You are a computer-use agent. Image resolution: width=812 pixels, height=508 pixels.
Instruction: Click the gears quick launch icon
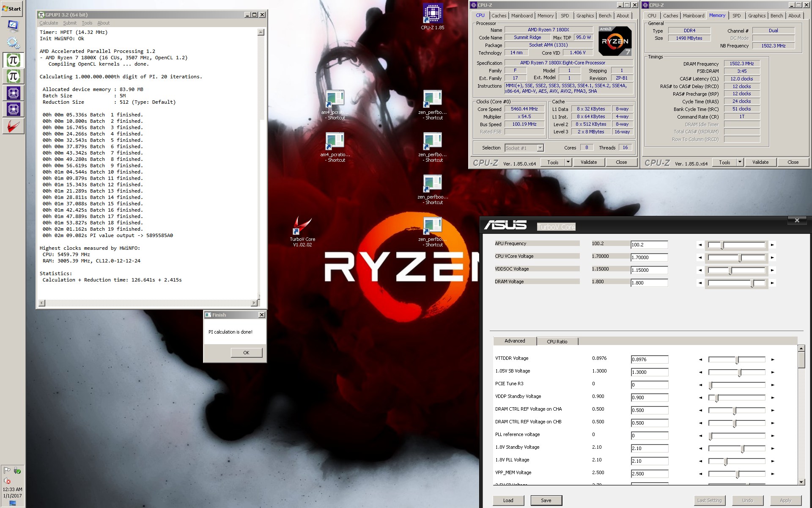[13, 42]
